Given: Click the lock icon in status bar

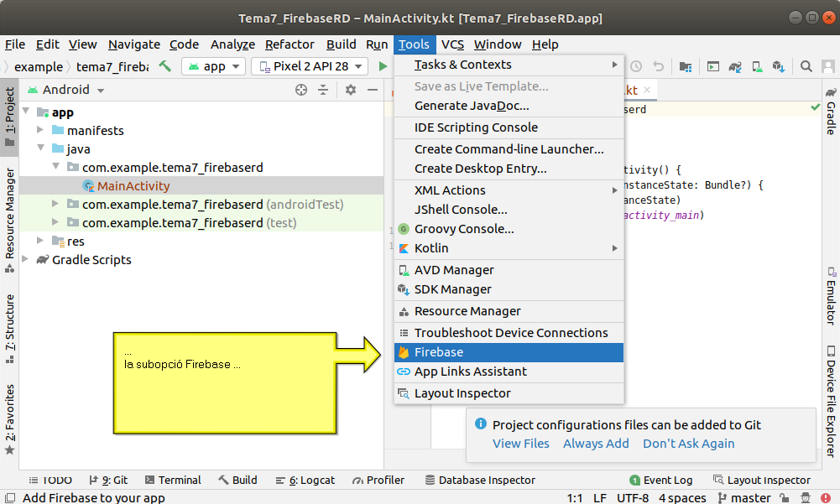Looking at the screenshot, I should coord(784,497).
